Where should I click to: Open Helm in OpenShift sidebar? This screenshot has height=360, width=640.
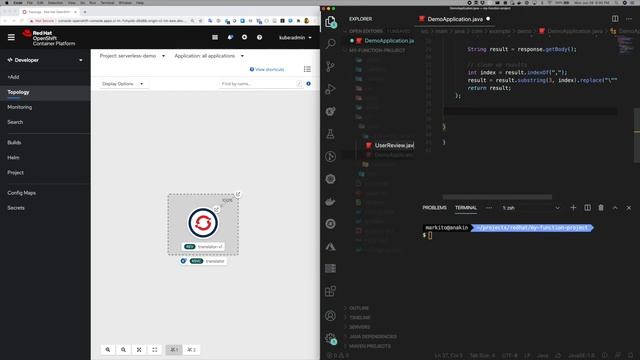click(13, 158)
